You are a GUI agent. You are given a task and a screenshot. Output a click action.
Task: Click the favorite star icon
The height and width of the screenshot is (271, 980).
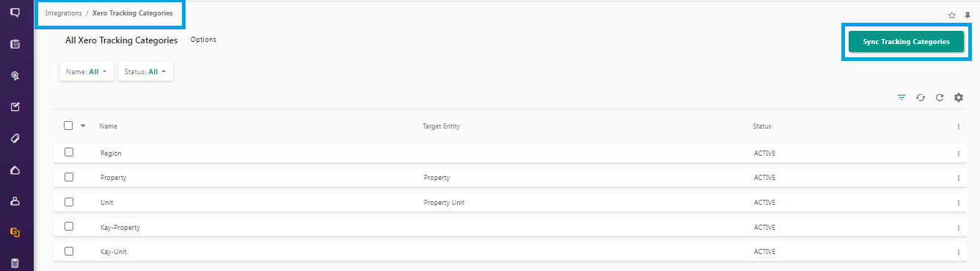pos(952,15)
